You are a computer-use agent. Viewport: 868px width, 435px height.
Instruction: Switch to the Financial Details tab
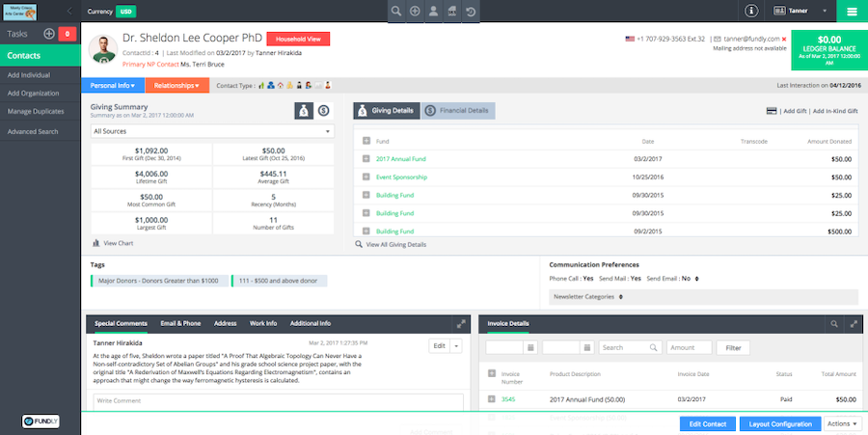click(x=458, y=111)
